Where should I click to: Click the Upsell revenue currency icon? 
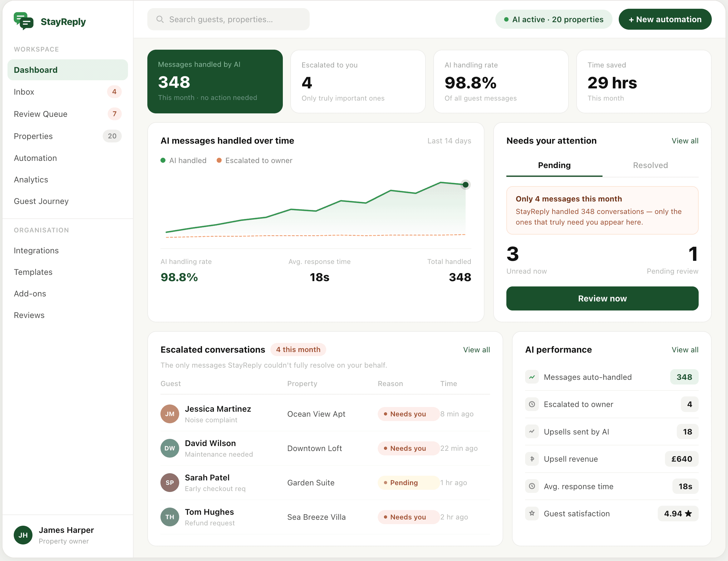point(532,459)
